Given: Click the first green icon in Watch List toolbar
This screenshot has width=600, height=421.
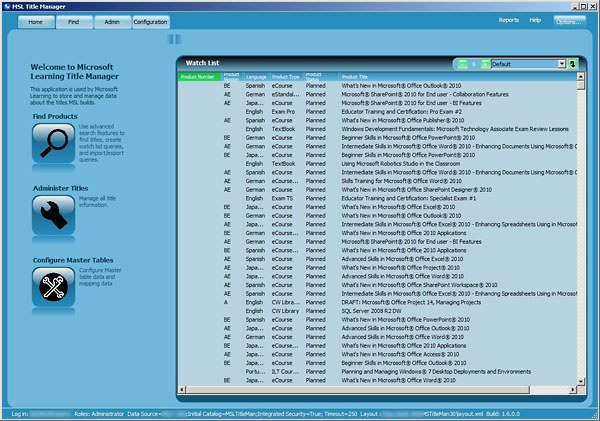Looking at the screenshot, I should point(463,64).
